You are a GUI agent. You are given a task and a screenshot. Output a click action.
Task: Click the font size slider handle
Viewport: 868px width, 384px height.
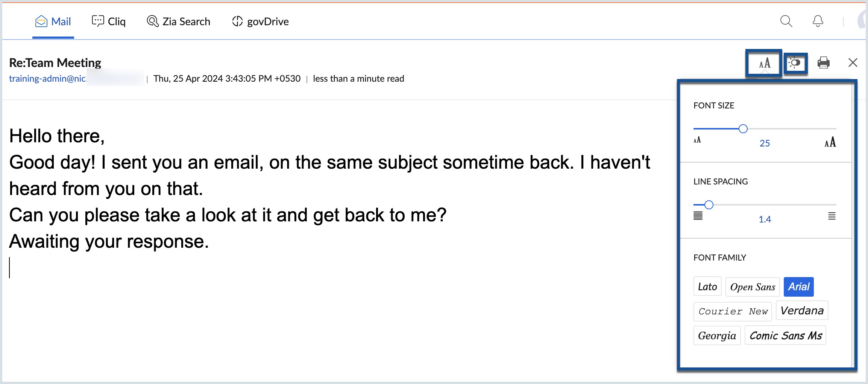743,129
